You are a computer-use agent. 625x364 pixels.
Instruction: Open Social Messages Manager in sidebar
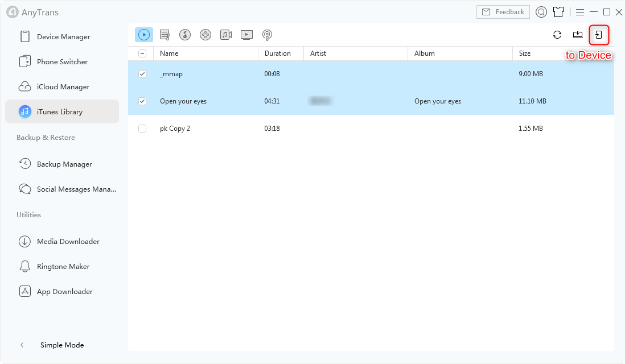tap(62, 189)
